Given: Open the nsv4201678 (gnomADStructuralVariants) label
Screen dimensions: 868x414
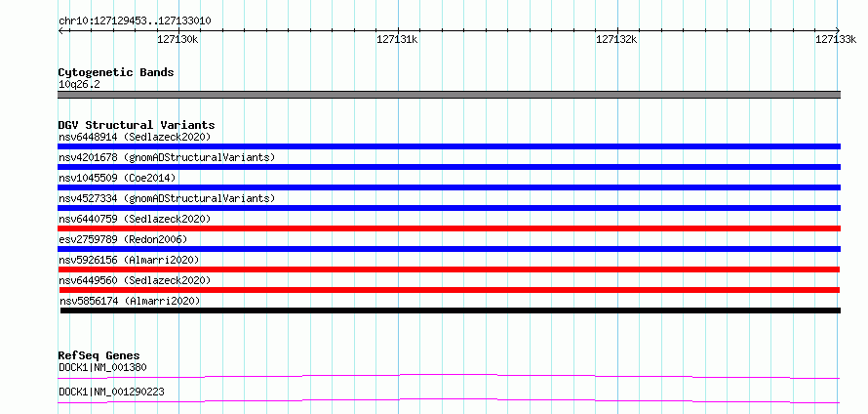Looking at the screenshot, I should tap(167, 157).
